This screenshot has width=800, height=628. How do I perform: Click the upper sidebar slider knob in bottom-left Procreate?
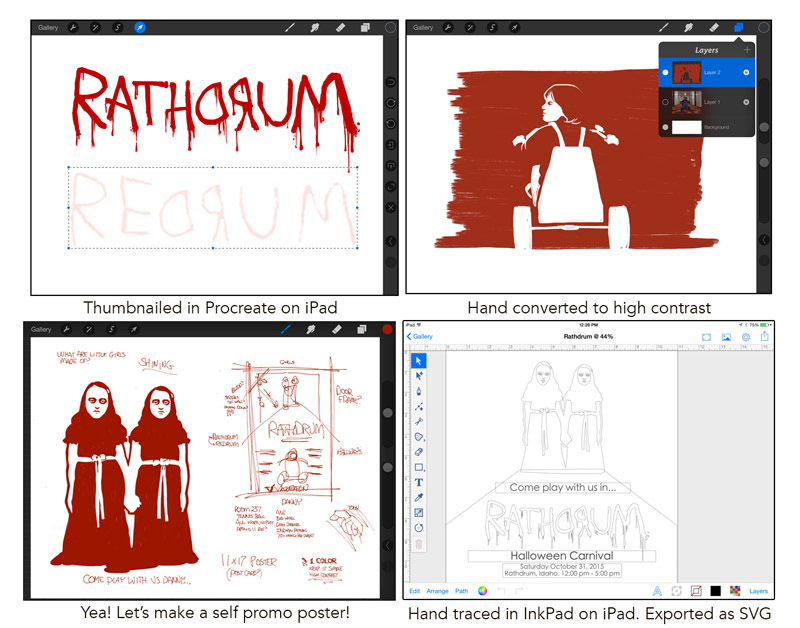[x=388, y=412]
